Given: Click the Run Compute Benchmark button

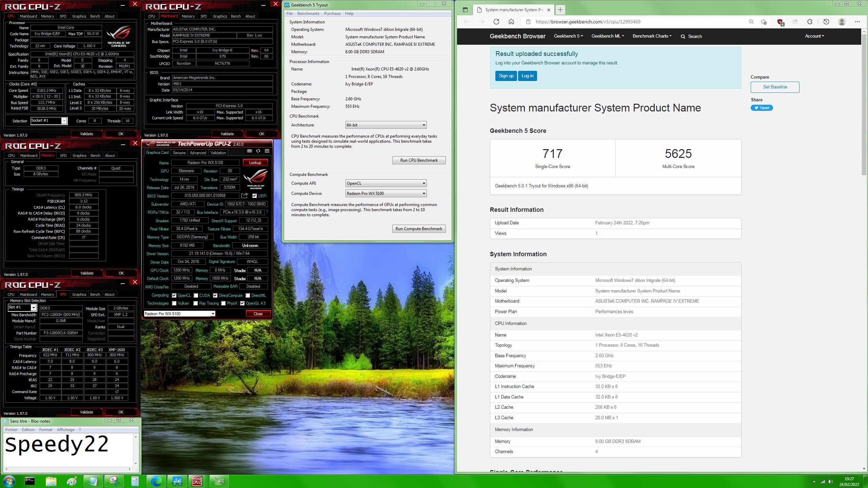Looking at the screenshot, I should point(419,229).
